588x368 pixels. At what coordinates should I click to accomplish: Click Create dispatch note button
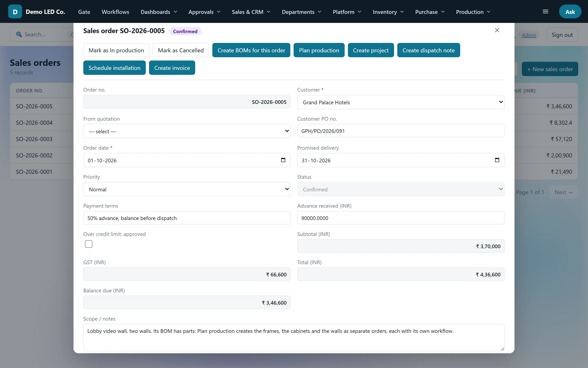point(429,50)
